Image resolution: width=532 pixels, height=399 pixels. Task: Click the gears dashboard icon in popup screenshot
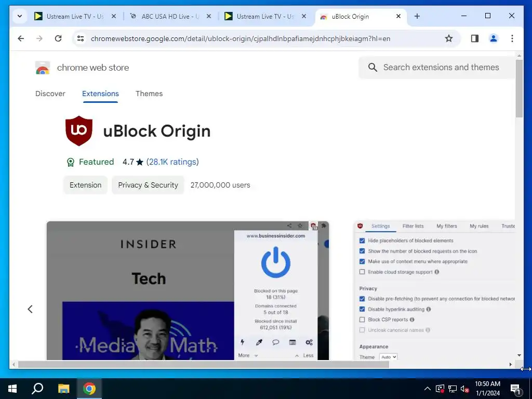tap(309, 342)
